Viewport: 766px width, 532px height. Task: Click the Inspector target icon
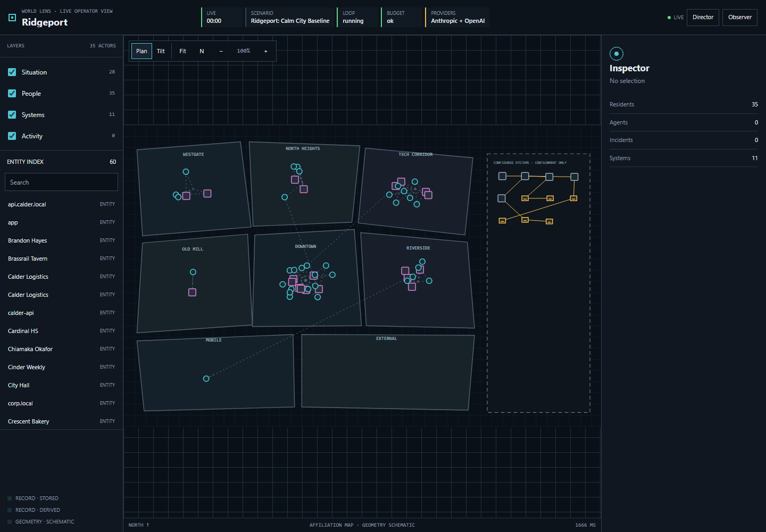(x=616, y=54)
